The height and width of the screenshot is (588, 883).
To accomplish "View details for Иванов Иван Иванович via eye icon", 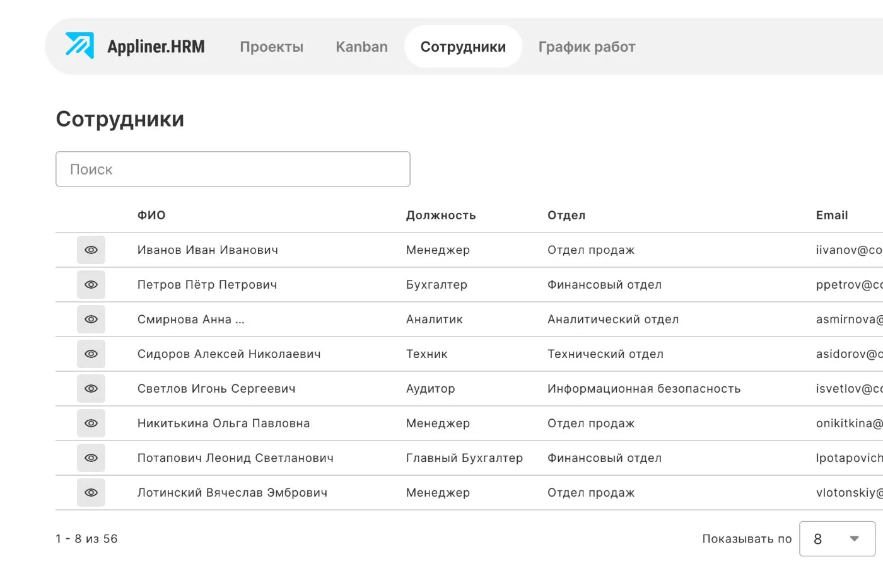I will (91, 250).
